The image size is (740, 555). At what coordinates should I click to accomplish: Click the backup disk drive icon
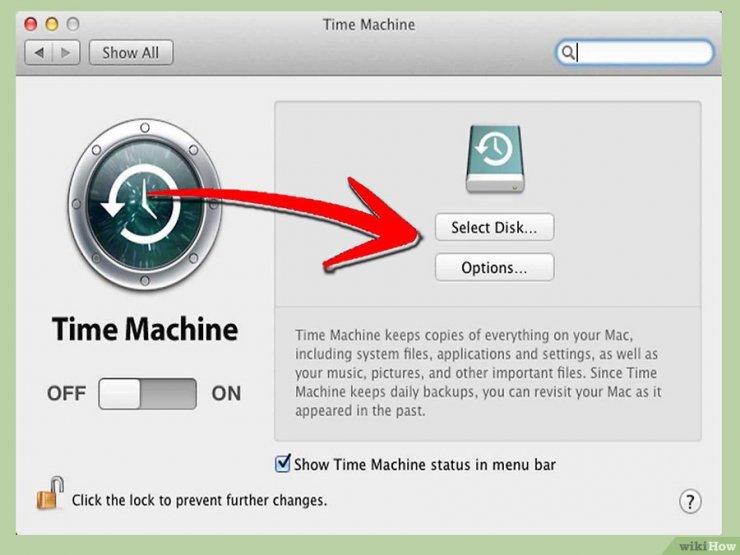(495, 159)
